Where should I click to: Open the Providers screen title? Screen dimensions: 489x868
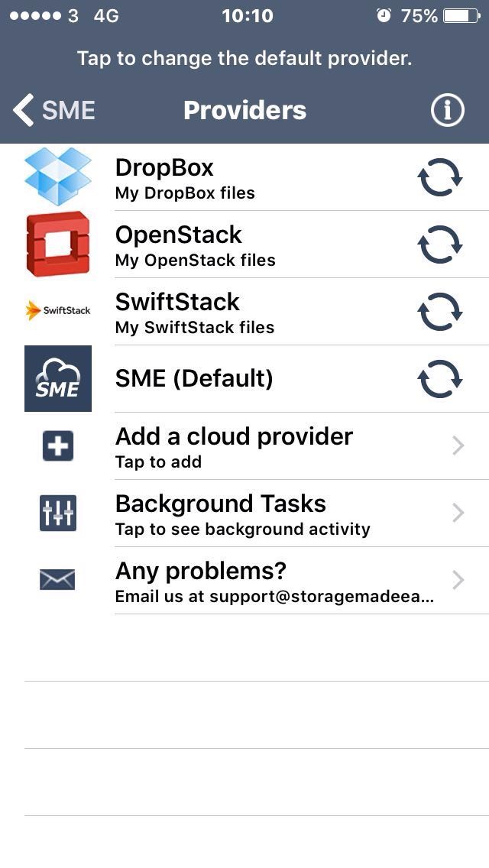tap(244, 109)
